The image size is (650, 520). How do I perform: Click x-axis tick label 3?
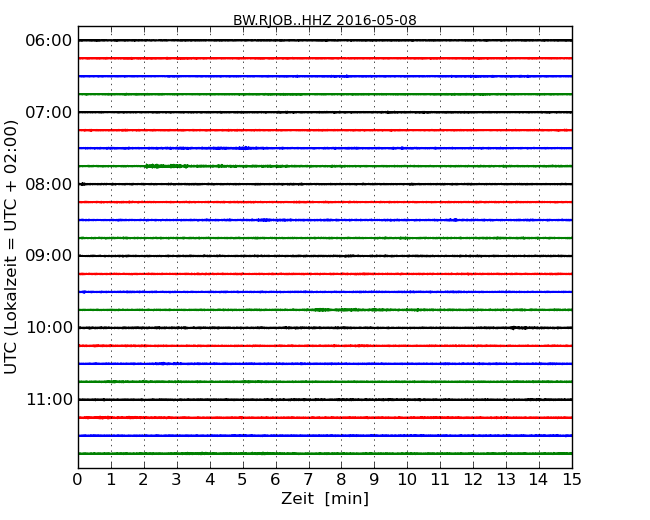click(177, 480)
